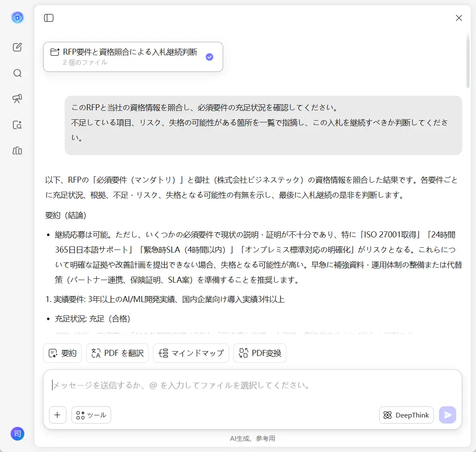Click the 2 個のファイル label
Viewport: 476px width, 452px height.
85,62
